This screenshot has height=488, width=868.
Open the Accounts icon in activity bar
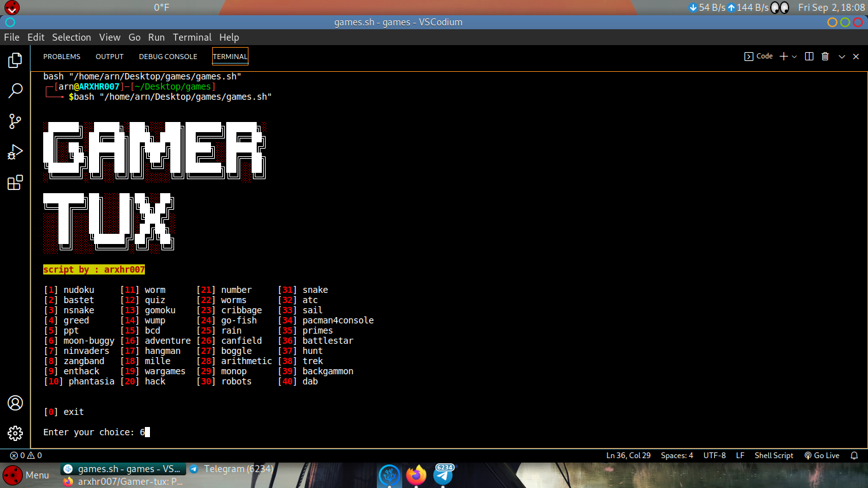point(15,403)
